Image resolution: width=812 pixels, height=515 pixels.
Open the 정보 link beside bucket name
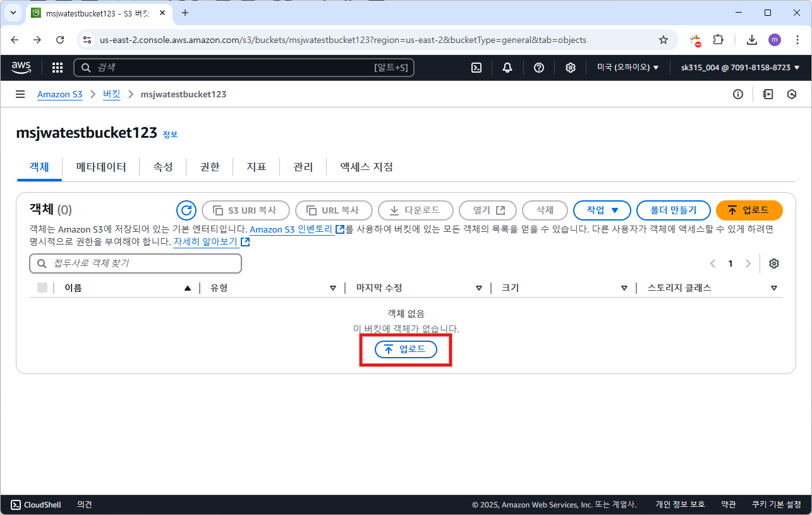[170, 135]
